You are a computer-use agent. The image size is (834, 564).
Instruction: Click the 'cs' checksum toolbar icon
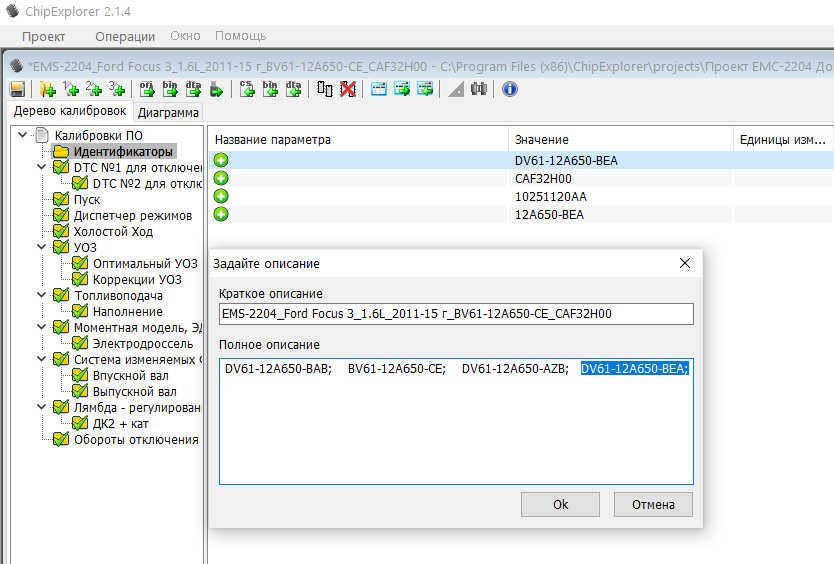pyautogui.click(x=247, y=89)
